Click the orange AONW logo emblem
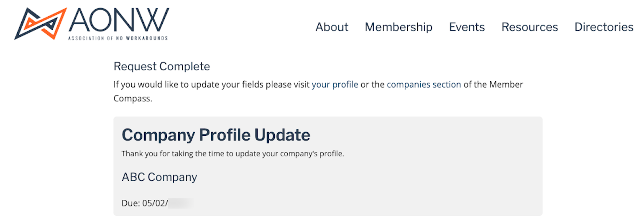The image size is (644, 222). pyautogui.click(x=41, y=23)
